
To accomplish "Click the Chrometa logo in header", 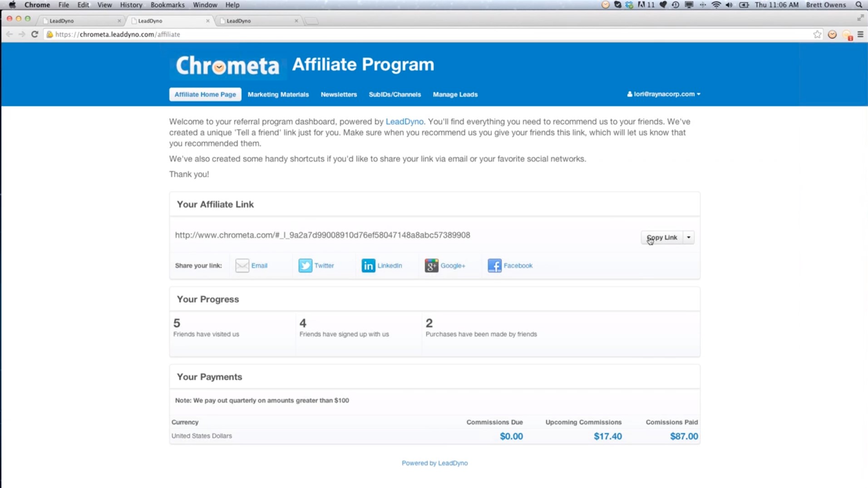I will [227, 66].
